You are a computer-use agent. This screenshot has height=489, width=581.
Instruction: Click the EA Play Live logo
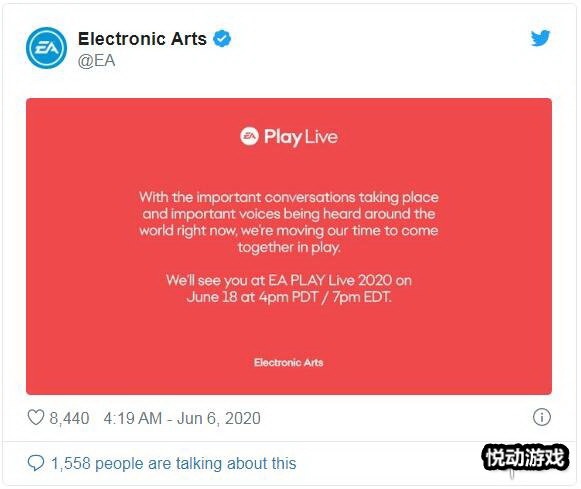[289, 137]
